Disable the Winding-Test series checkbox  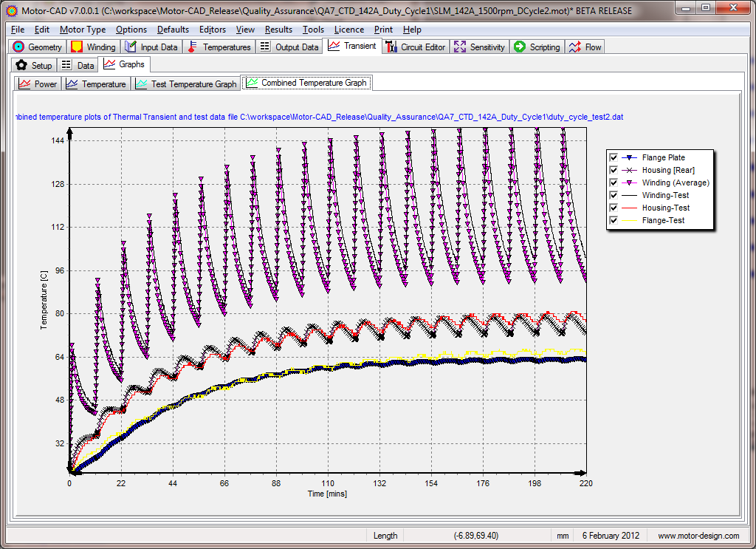click(x=614, y=195)
